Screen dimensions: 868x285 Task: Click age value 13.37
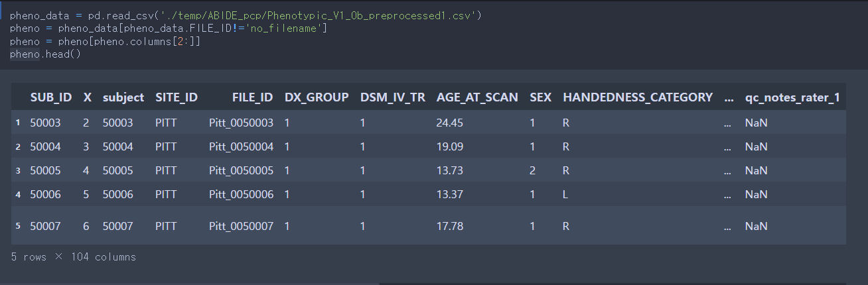coord(450,195)
